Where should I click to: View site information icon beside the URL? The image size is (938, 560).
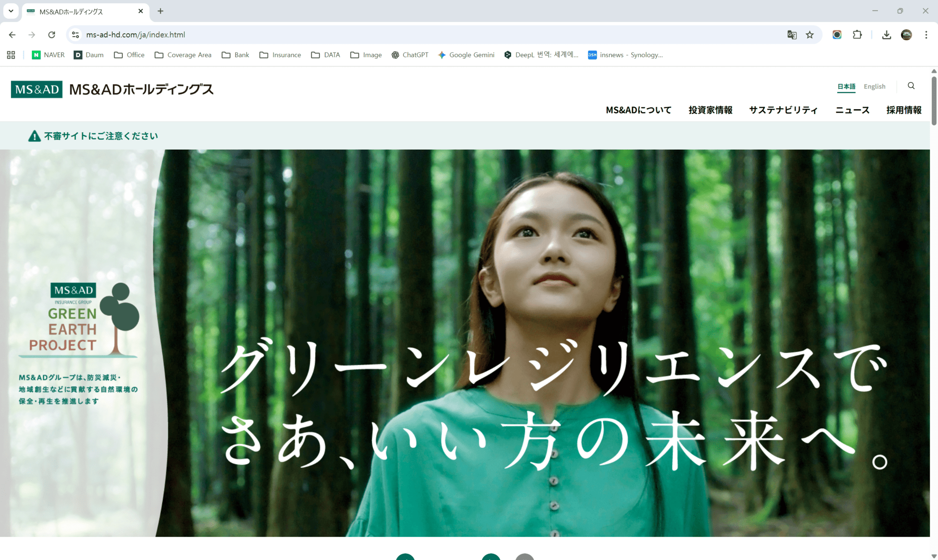[x=76, y=35]
